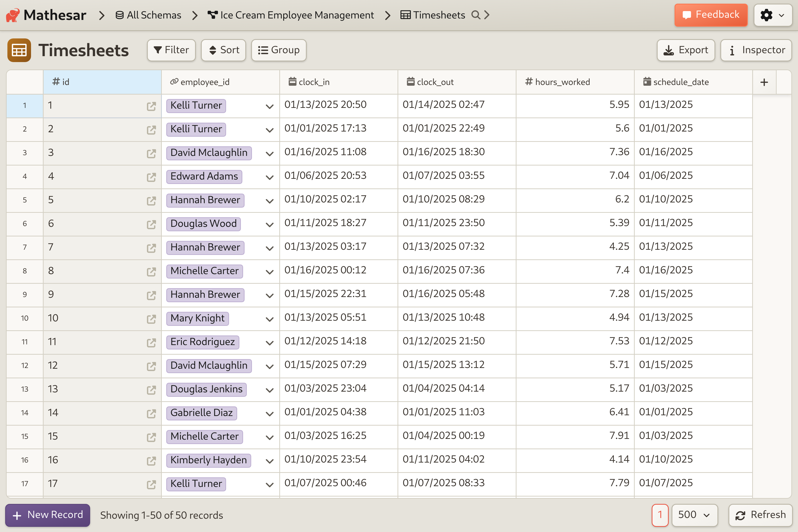Open employee dropdown for Edward Adams
This screenshot has height=532, width=798.
coord(269,177)
